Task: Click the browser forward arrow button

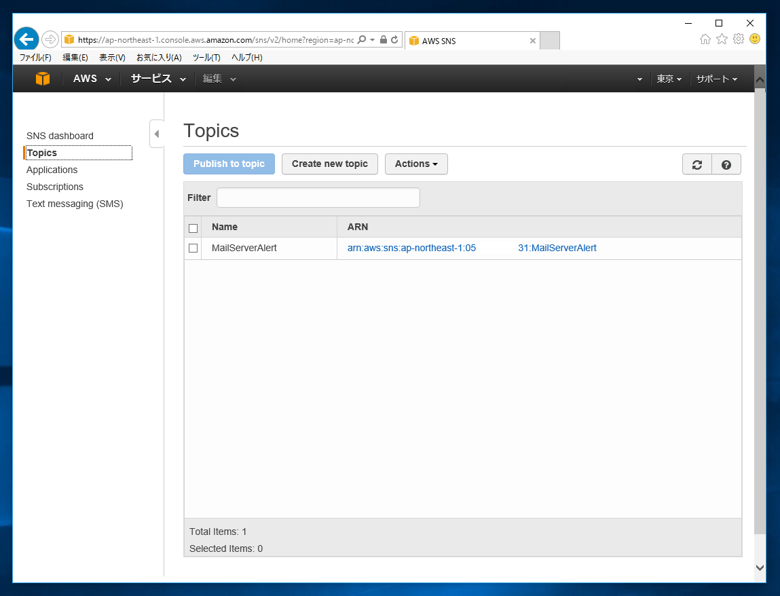Action: [x=50, y=39]
